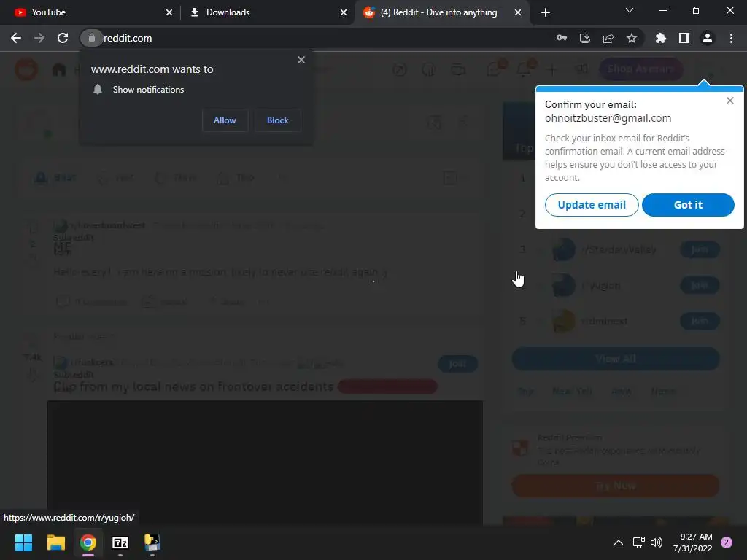
Task: Close the Reddit tab
Action: [x=518, y=12]
